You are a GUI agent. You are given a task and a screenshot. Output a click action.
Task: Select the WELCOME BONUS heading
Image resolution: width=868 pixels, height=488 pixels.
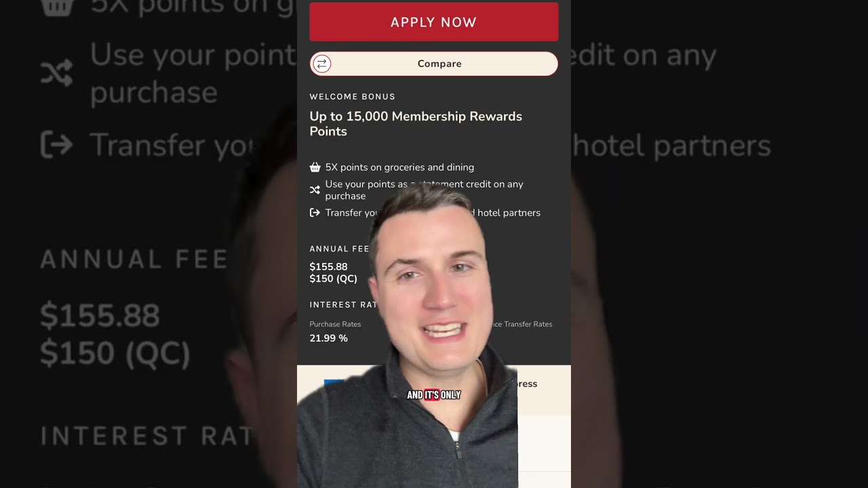(x=353, y=97)
